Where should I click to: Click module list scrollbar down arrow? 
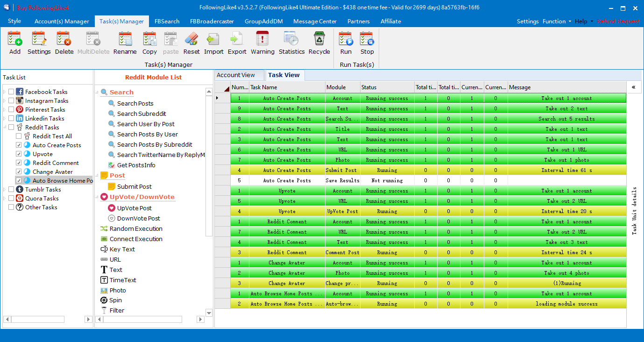[209, 313]
